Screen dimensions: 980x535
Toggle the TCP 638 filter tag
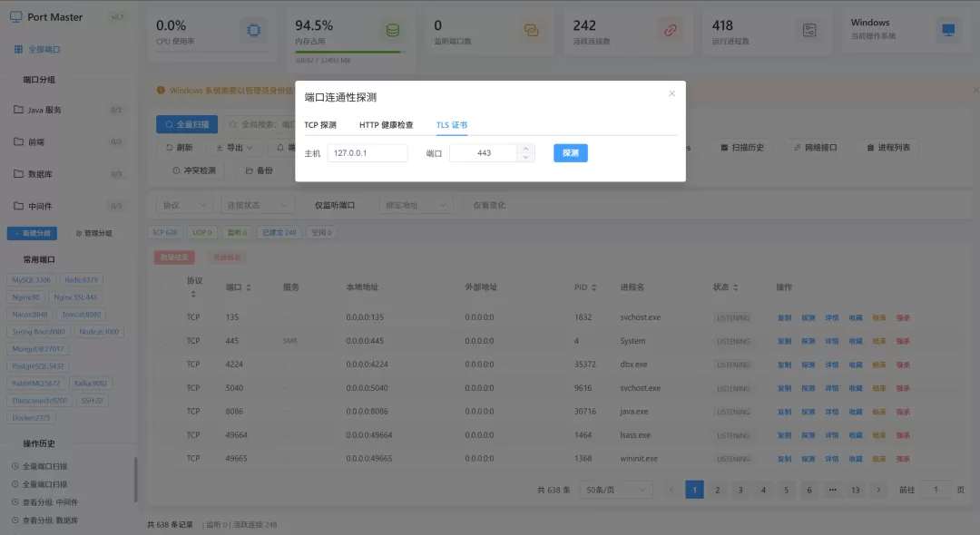pyautogui.click(x=165, y=232)
